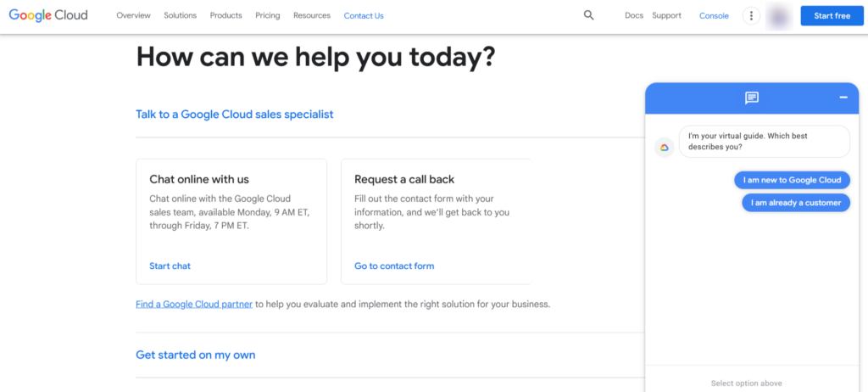Follow the Find a Google Cloud partner link
The image size is (868, 392).
click(x=194, y=304)
